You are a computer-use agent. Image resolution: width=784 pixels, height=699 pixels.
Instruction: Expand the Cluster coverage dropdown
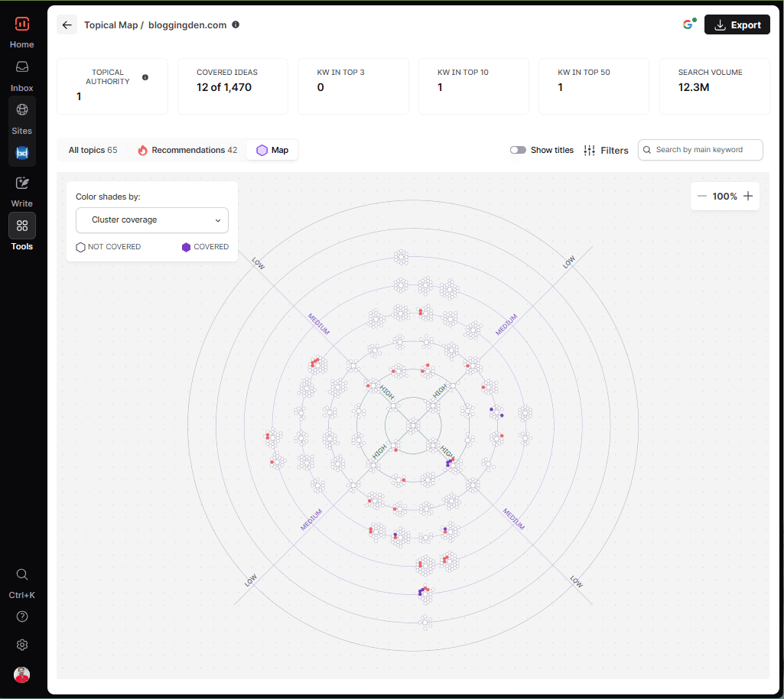[152, 220]
